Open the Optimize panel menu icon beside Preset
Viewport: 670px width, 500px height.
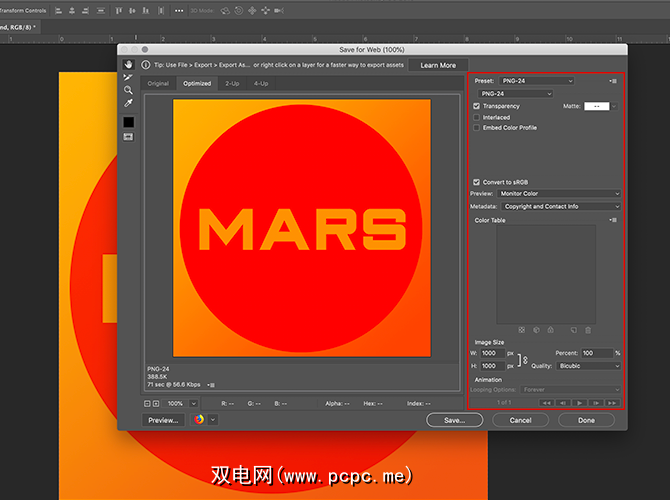tap(612, 81)
